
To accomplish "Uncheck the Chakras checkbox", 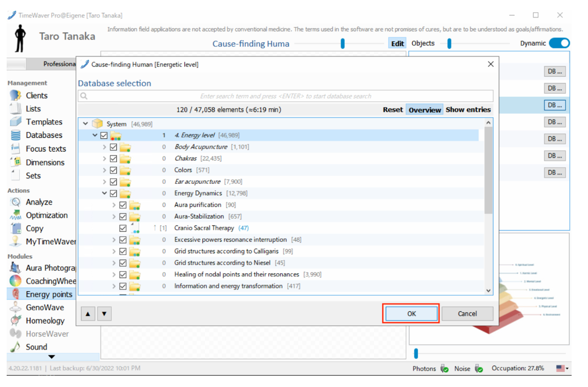I will [x=113, y=159].
